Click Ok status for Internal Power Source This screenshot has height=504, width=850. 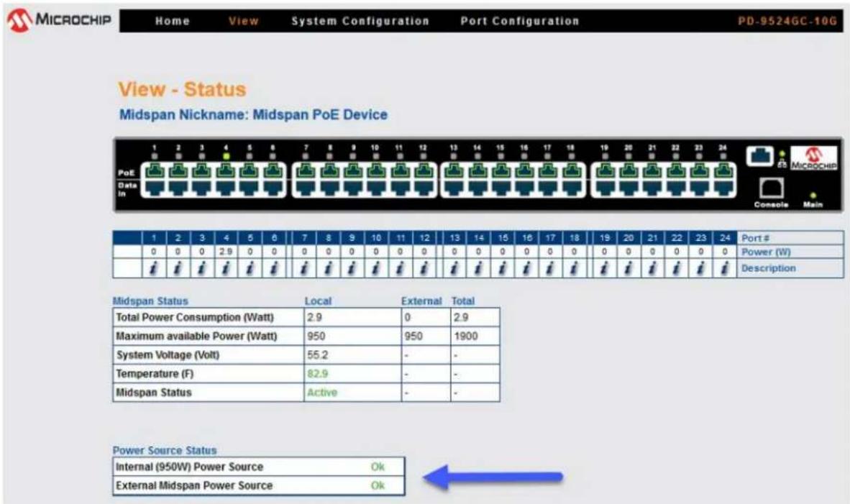(378, 467)
